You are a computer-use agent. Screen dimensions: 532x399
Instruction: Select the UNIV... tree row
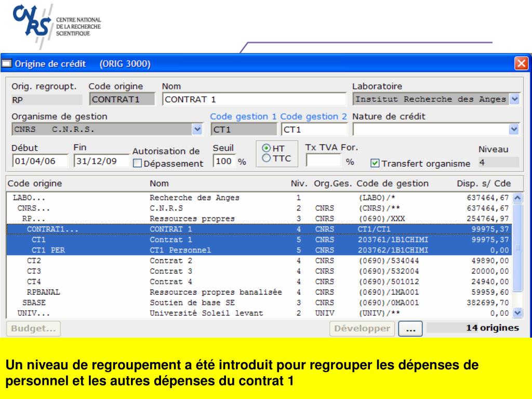pos(259,313)
